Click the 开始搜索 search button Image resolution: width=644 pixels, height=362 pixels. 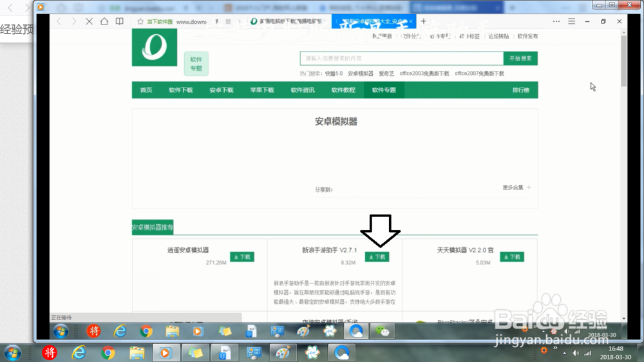[x=520, y=59]
